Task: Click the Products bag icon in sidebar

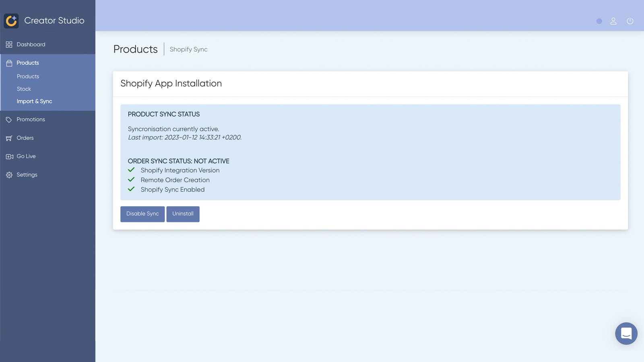Action: pos(9,63)
